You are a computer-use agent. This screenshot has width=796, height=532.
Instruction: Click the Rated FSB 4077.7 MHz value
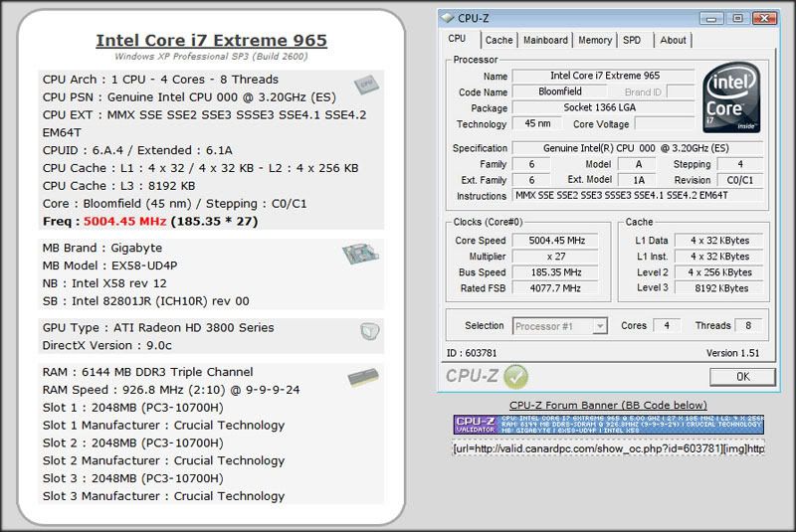pyautogui.click(x=555, y=288)
